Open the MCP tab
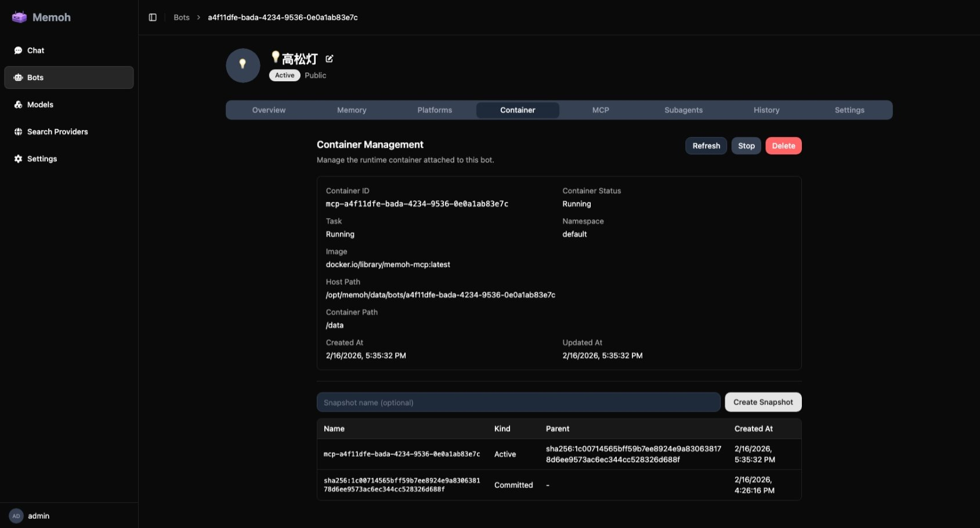This screenshot has width=980, height=528. click(601, 110)
